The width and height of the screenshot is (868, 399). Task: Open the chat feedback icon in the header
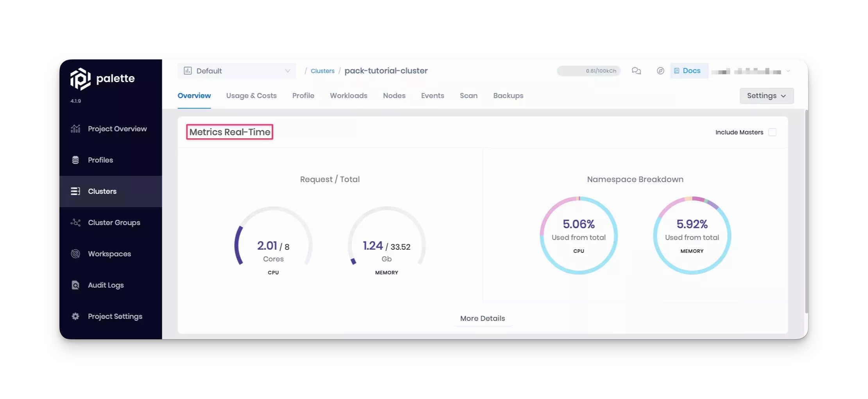tap(636, 71)
